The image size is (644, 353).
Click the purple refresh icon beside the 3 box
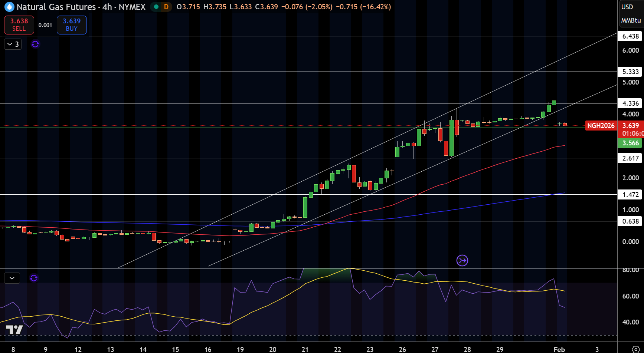[x=35, y=44]
